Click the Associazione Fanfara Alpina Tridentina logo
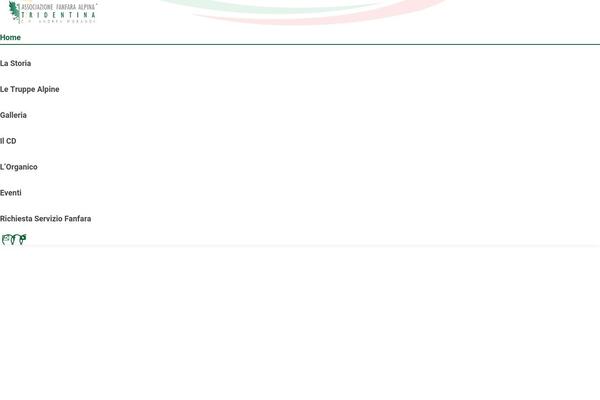 pos(52,12)
